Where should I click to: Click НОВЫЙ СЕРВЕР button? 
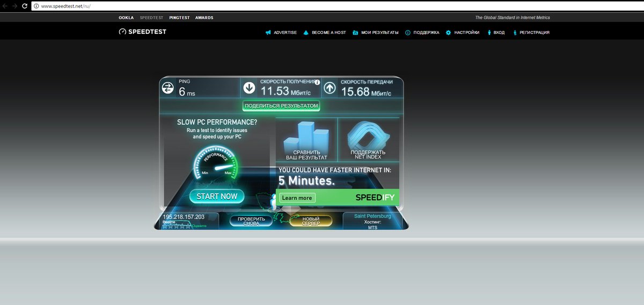tap(311, 221)
